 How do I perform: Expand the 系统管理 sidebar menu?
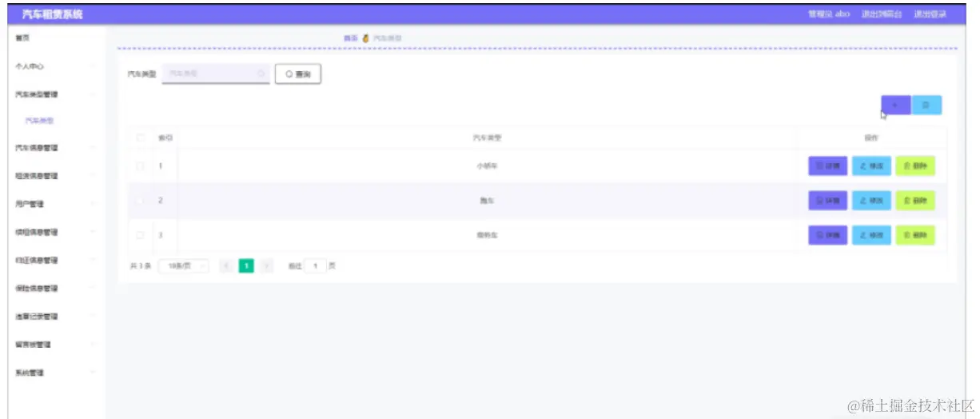56,373
